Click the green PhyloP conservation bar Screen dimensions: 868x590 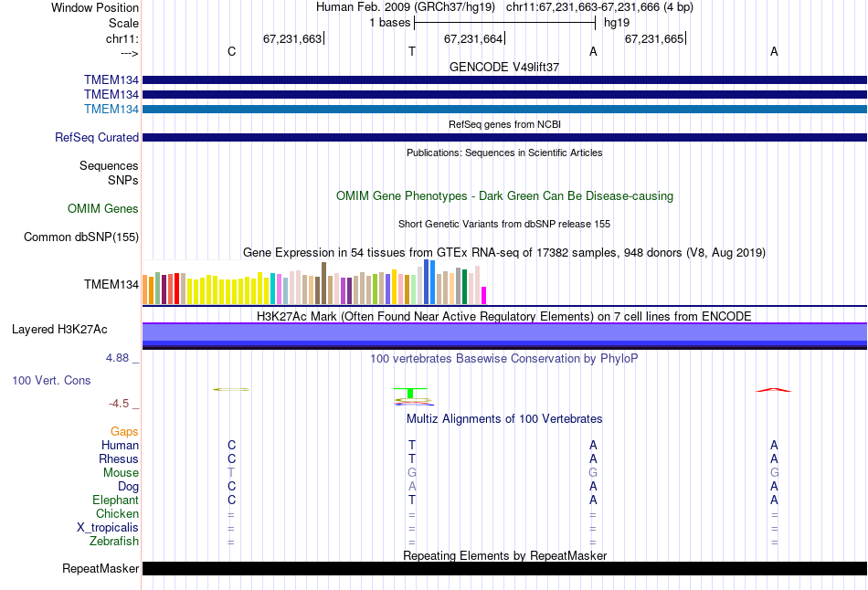pyautogui.click(x=410, y=394)
